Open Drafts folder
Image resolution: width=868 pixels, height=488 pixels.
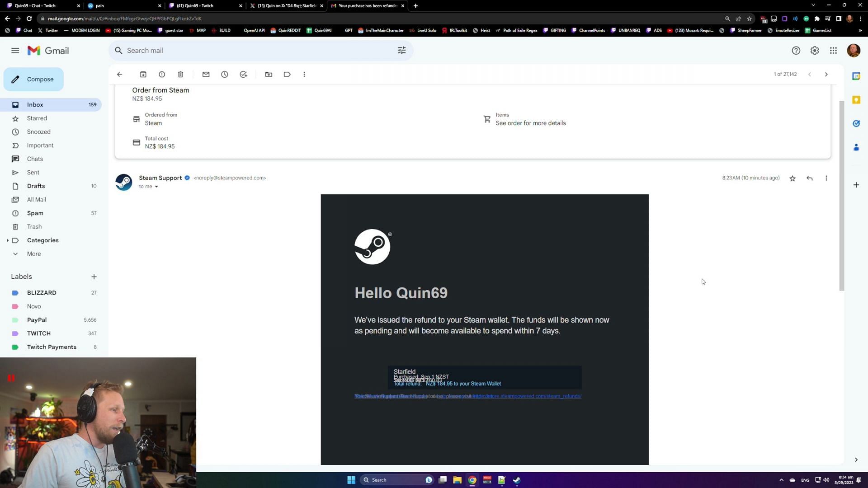click(x=51, y=186)
